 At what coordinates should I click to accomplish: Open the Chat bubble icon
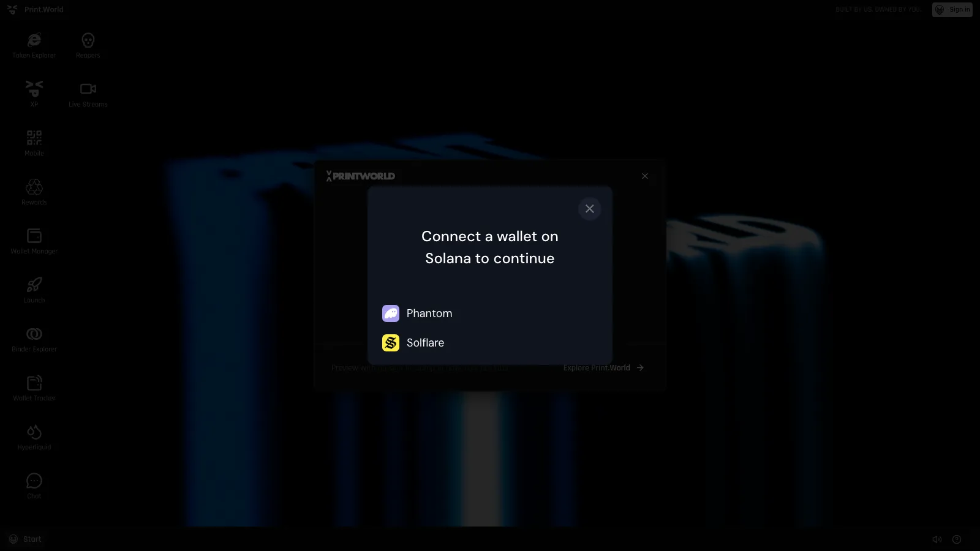pos(34,485)
